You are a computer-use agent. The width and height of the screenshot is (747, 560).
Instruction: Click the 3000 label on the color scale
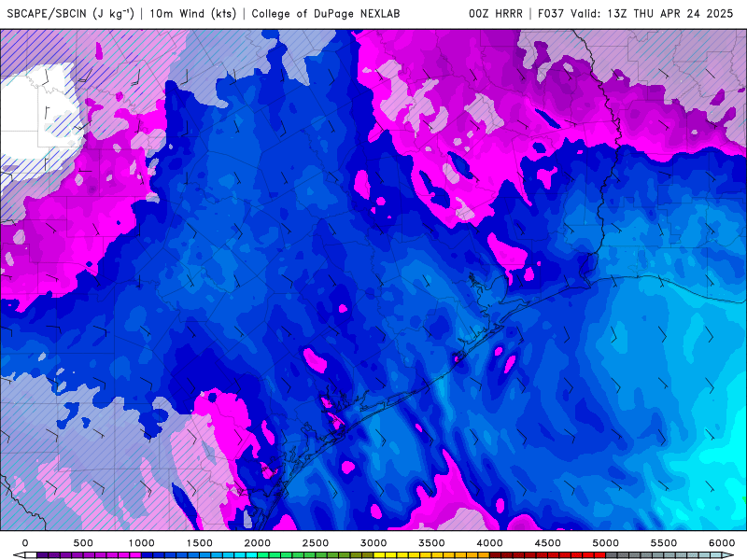point(373,543)
